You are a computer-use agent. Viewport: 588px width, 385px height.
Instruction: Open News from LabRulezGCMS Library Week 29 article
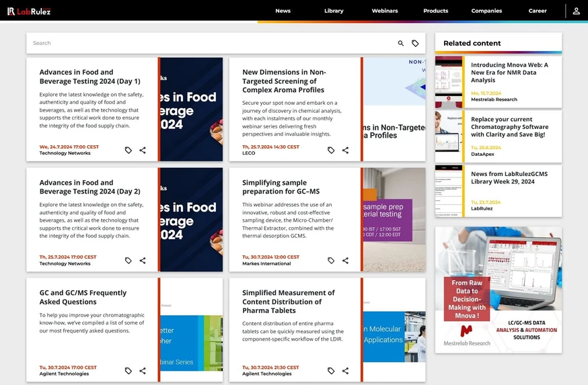coord(509,178)
